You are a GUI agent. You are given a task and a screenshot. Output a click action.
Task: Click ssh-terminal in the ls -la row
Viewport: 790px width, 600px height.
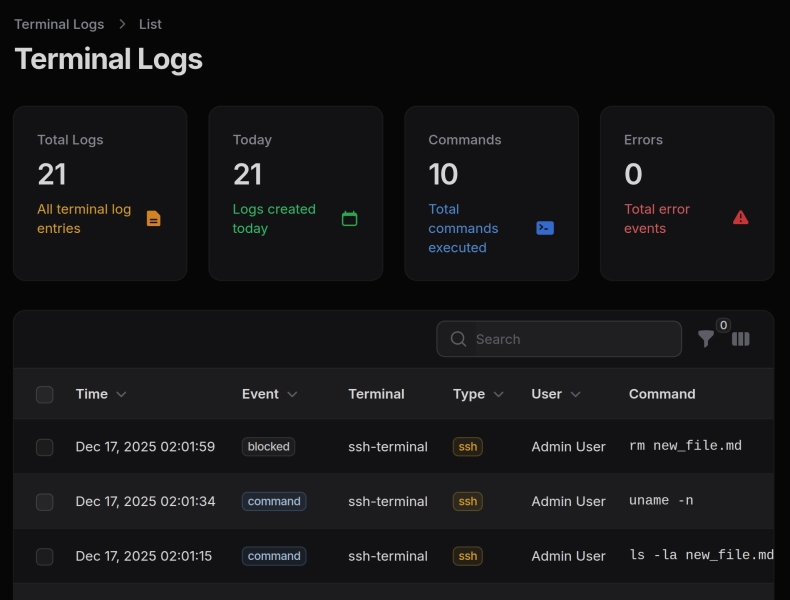(388, 557)
